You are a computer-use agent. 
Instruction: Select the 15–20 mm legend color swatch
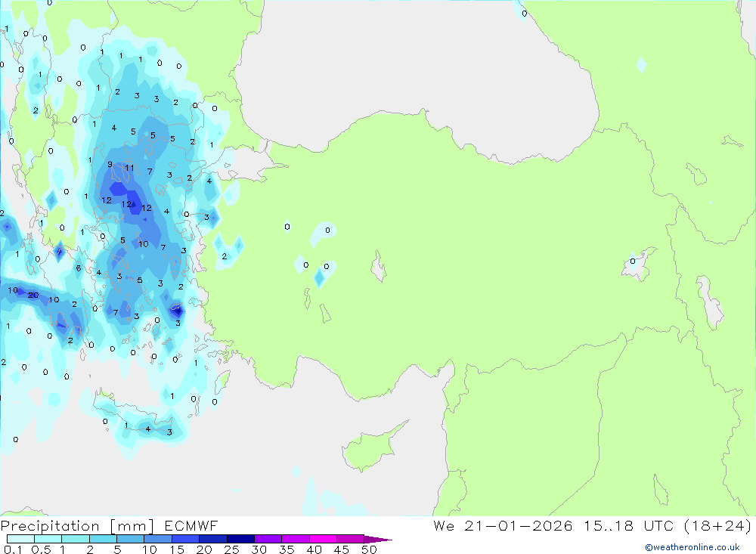(x=185, y=539)
